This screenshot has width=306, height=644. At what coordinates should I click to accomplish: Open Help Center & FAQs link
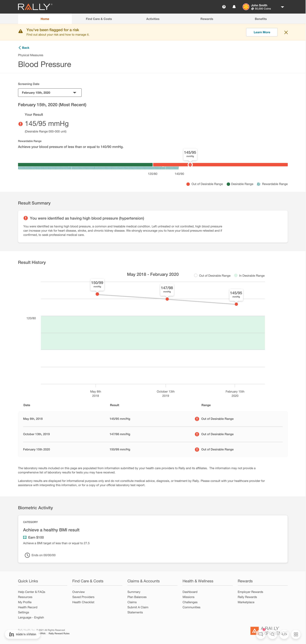coord(32,592)
